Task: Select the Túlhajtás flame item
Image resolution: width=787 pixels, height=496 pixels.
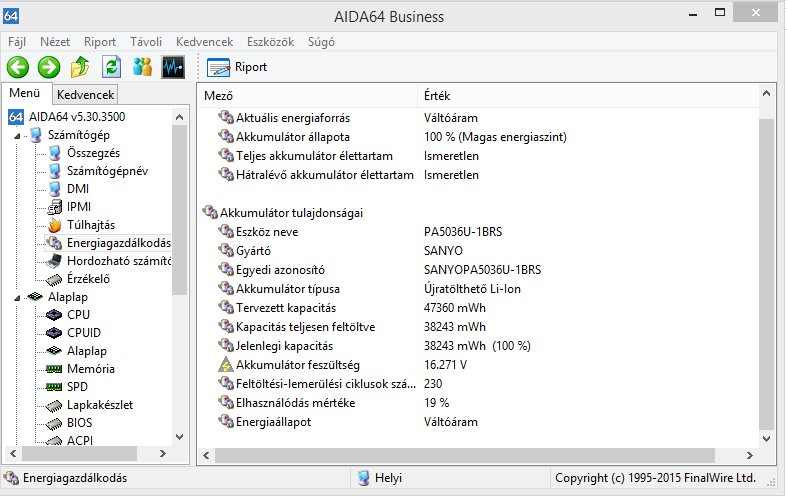Action: 90,225
